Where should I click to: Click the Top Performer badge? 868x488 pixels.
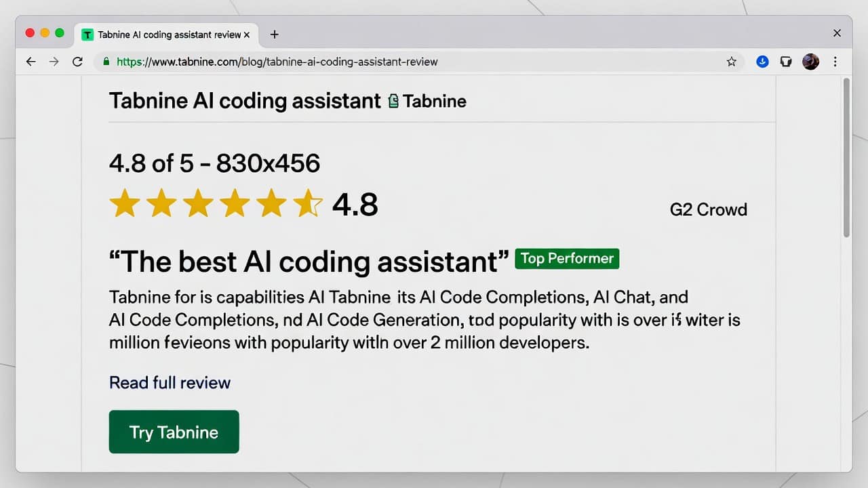point(567,258)
